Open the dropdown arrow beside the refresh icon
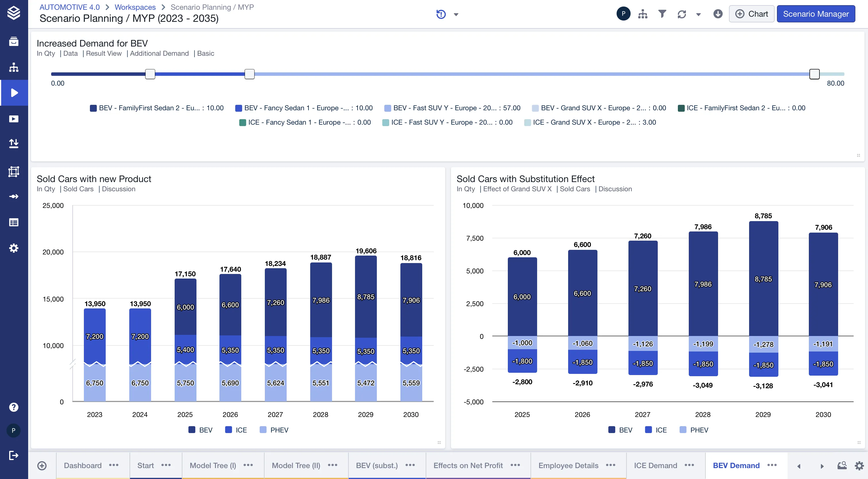The image size is (868, 479). pos(699,14)
